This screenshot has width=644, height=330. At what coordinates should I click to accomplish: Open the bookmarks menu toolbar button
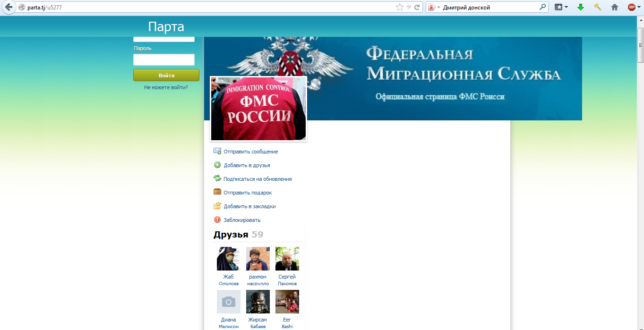(x=561, y=7)
